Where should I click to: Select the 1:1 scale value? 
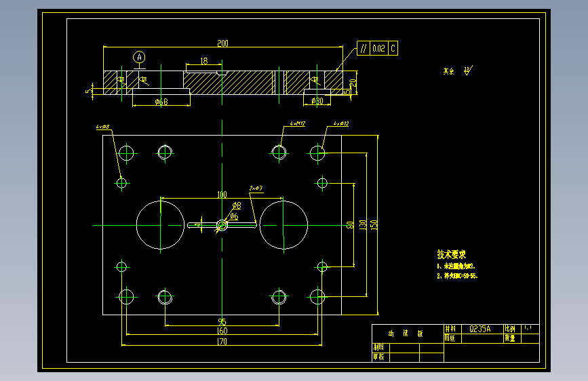(528, 327)
